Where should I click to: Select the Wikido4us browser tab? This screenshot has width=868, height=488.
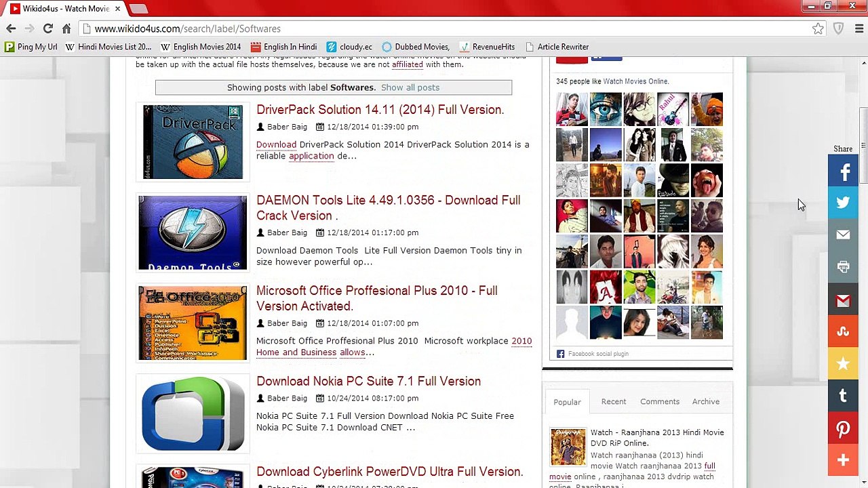tap(65, 9)
